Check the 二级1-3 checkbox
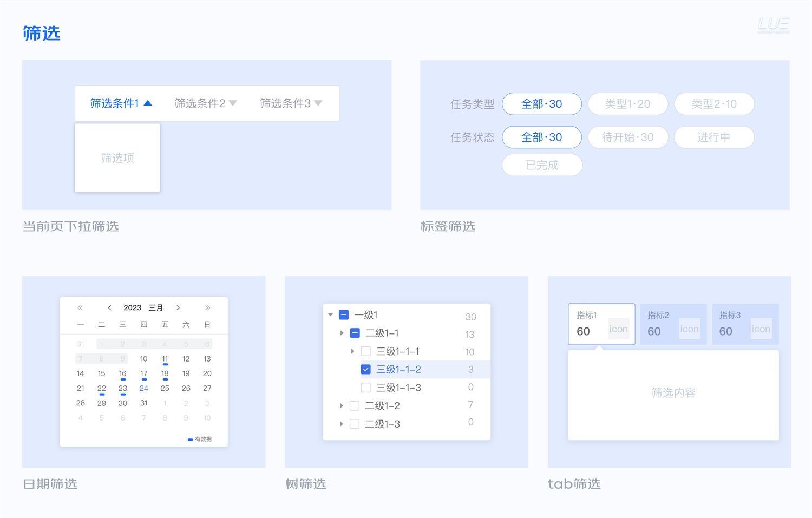Screen dimensions: 812x518 [355, 424]
